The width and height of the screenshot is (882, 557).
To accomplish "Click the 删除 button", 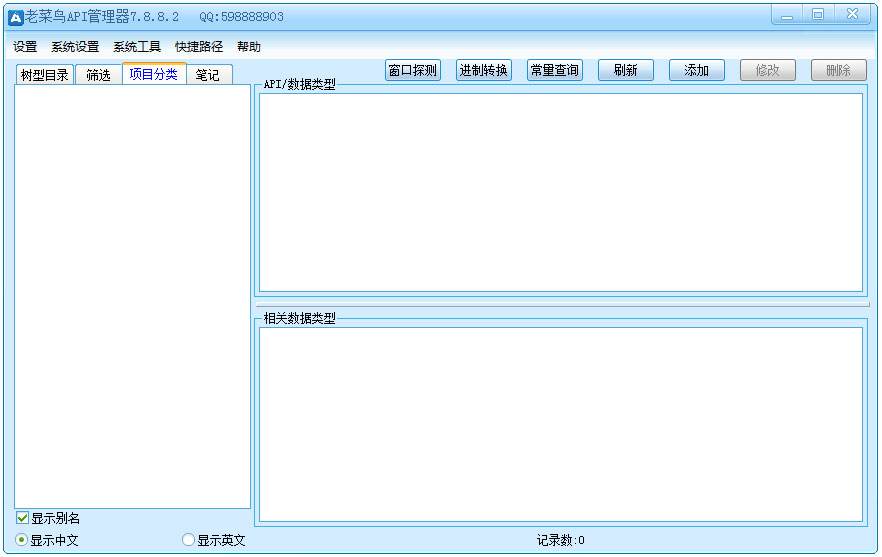I will coord(838,70).
